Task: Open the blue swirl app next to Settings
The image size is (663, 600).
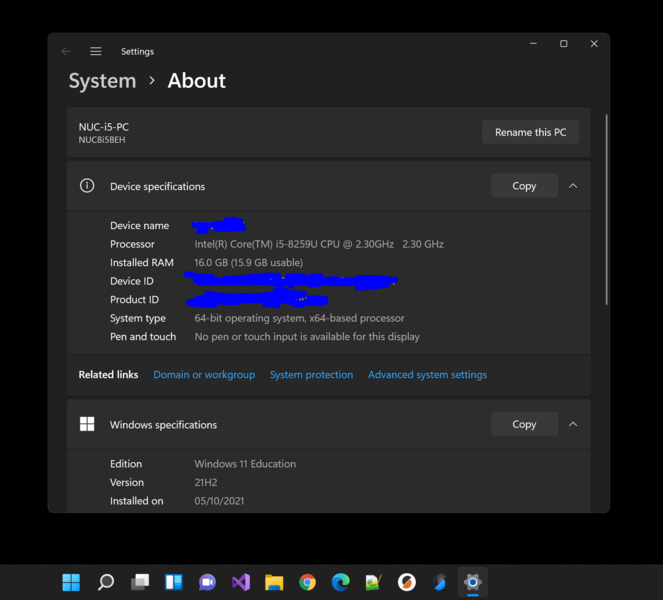Action: [x=440, y=582]
